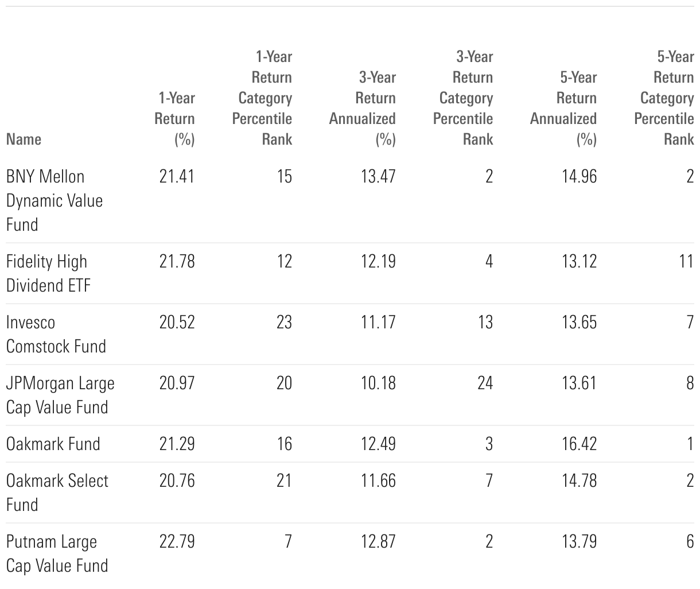Click the 1-Year Return Category Percentile Rank header
Image resolution: width=700 pixels, height=589 pixels.
pyautogui.click(x=263, y=98)
